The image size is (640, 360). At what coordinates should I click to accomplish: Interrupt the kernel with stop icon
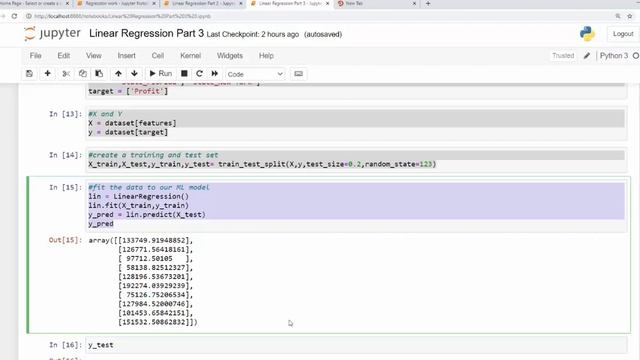[184, 74]
